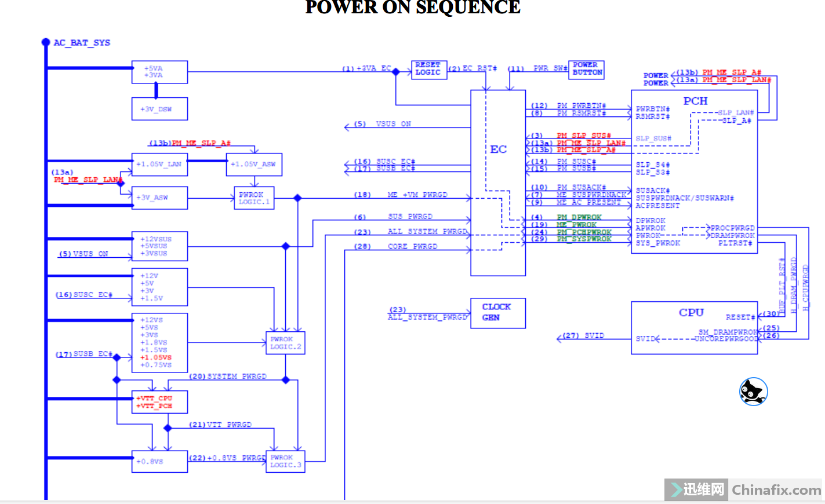Select ACPRESENT inside the PCH block

click(657, 206)
